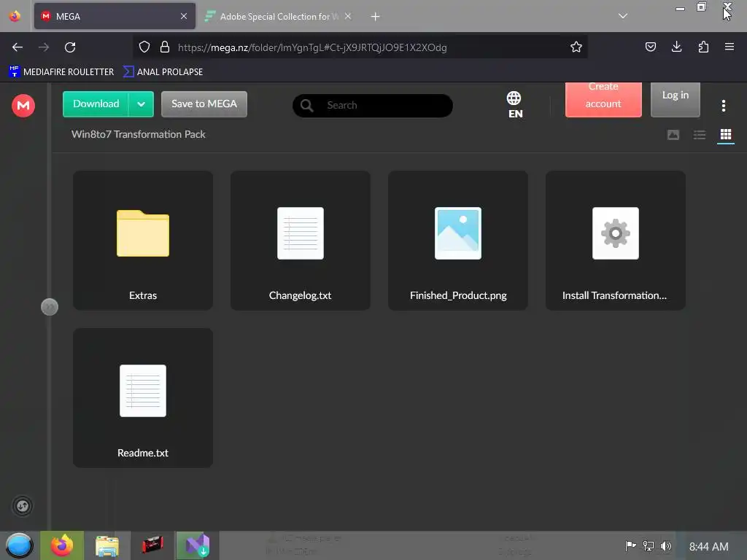Click the Firefox icon left of tabs
The image size is (747, 560).
[15, 16]
